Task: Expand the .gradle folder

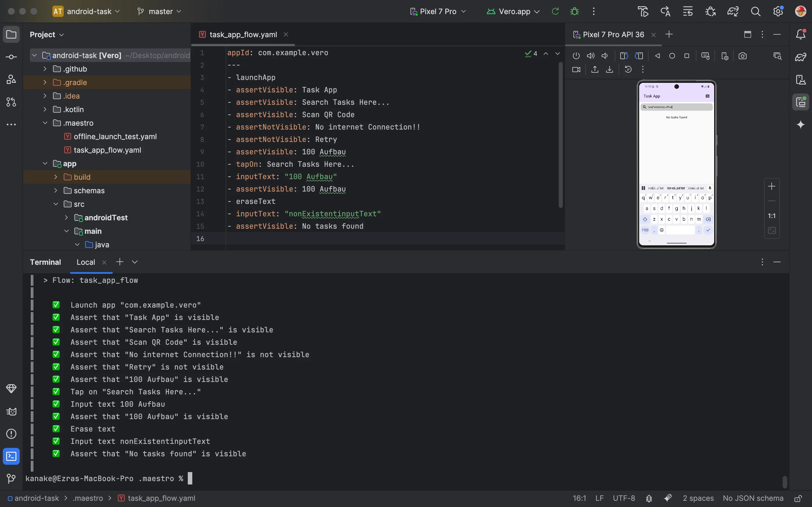Action: coord(45,83)
